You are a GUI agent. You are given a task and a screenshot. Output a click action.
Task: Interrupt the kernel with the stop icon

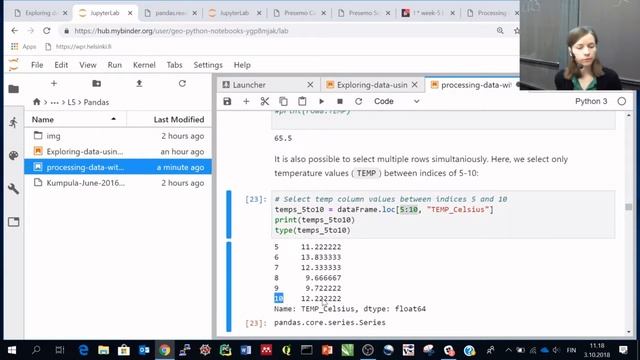pos(340,101)
